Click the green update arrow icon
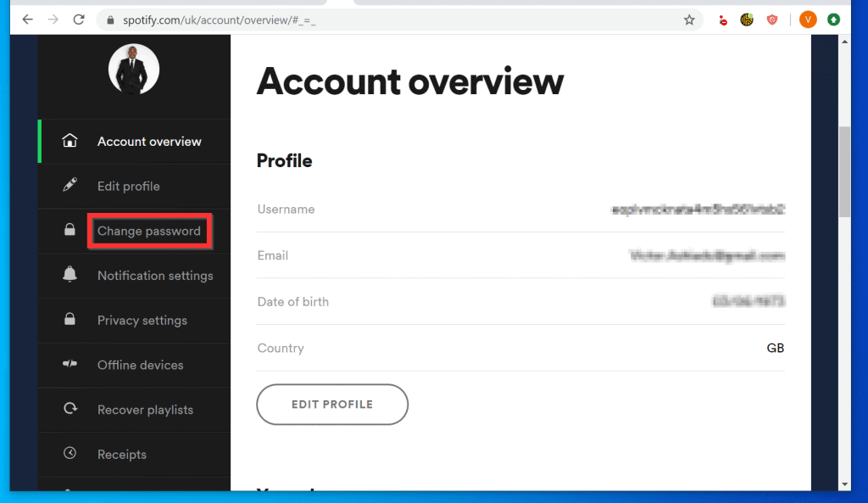Image resolution: width=868 pixels, height=503 pixels. [x=834, y=20]
